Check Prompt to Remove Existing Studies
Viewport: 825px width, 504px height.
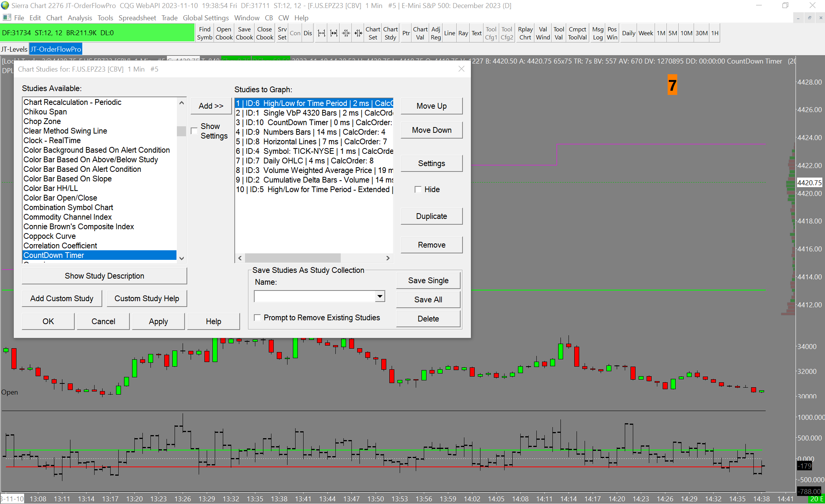tap(258, 318)
